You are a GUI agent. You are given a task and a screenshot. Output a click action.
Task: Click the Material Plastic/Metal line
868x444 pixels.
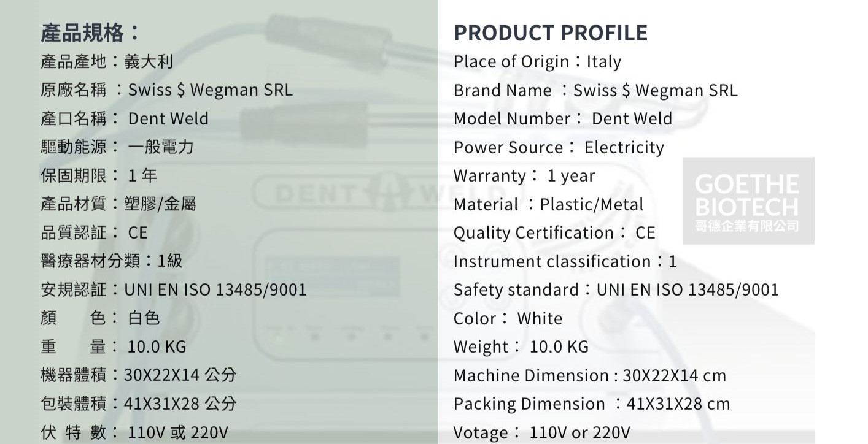click(548, 205)
